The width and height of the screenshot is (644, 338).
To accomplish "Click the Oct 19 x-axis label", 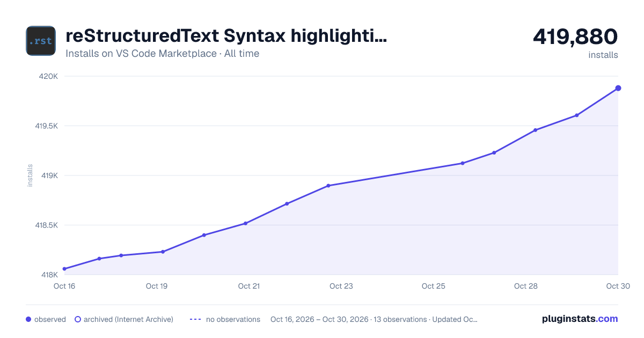I will point(157,286).
